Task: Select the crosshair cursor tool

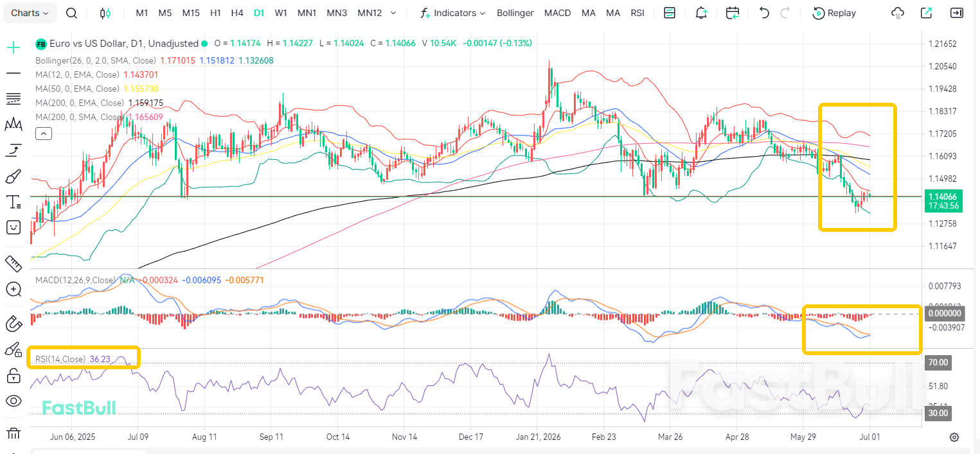Action: click(x=13, y=47)
